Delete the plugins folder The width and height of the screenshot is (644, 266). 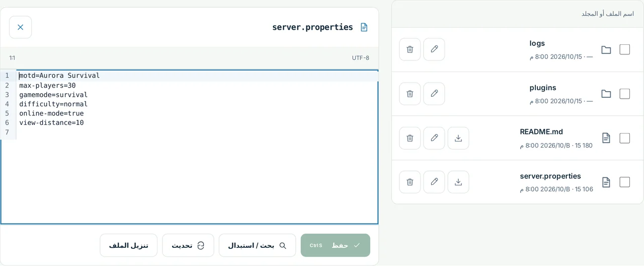[410, 94]
